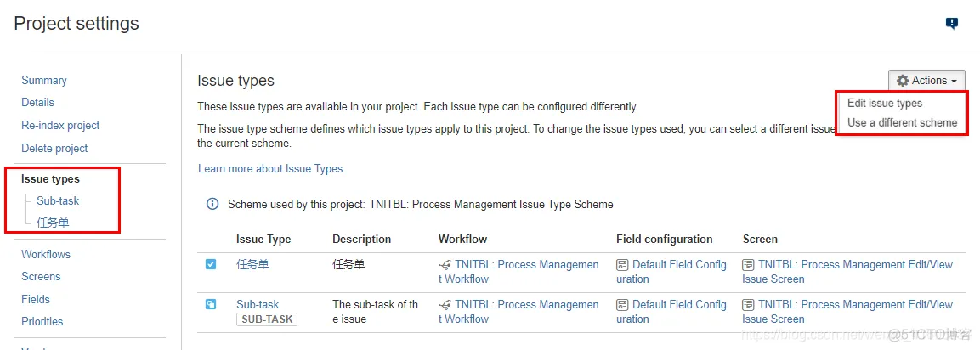Click the Screen column header
The image size is (980, 350).
(760, 239)
